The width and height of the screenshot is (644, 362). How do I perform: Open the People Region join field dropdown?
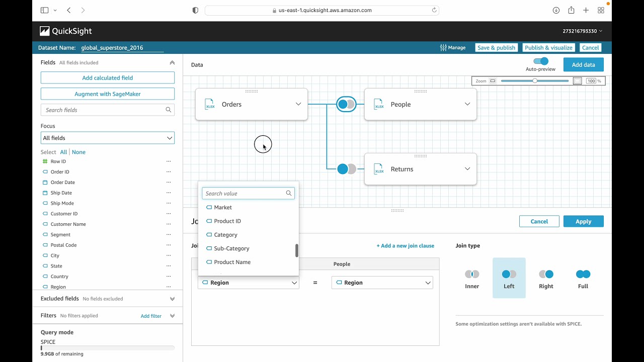(382, 283)
